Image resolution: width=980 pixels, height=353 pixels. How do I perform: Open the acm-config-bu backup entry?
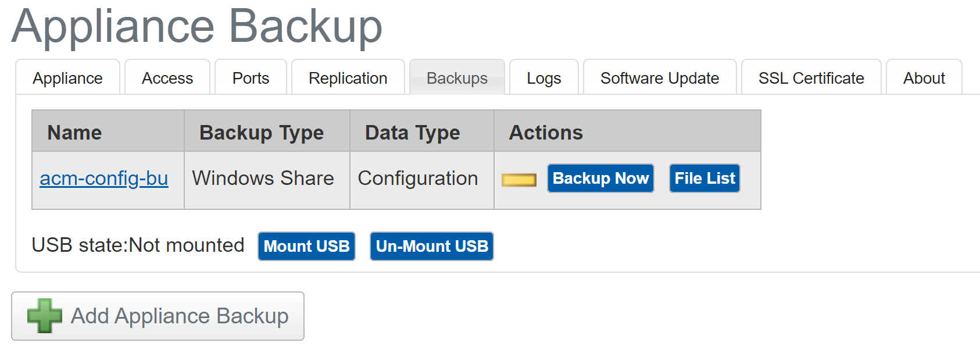[x=104, y=179]
